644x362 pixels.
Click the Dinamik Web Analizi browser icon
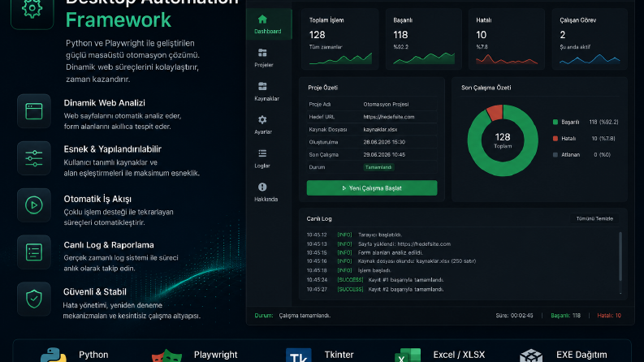(34, 111)
